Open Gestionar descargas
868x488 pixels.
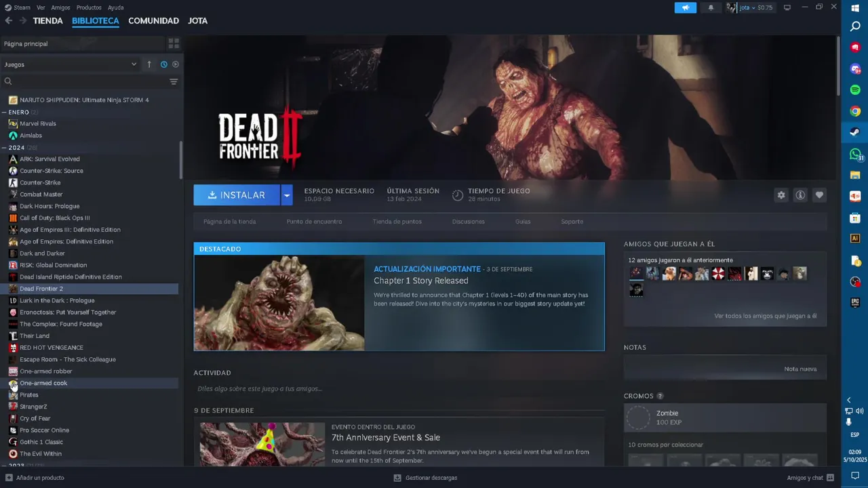click(x=425, y=478)
